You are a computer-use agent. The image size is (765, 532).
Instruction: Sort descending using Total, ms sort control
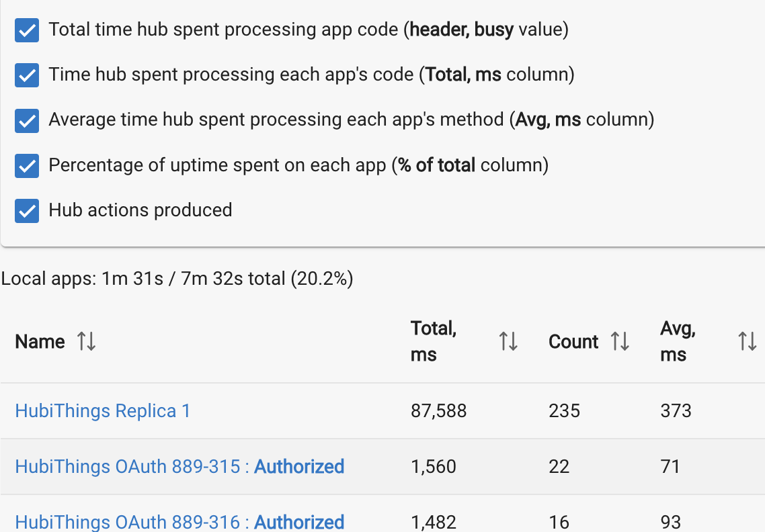tap(509, 341)
